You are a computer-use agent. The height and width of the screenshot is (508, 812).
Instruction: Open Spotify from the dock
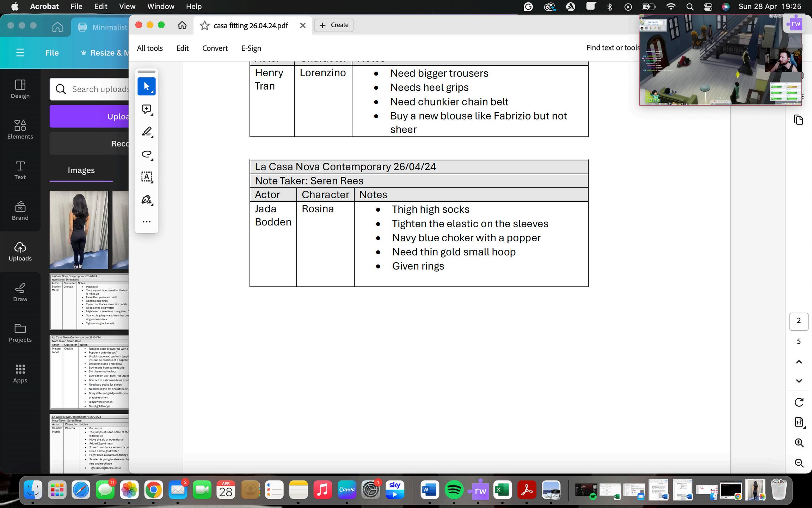[454, 490]
